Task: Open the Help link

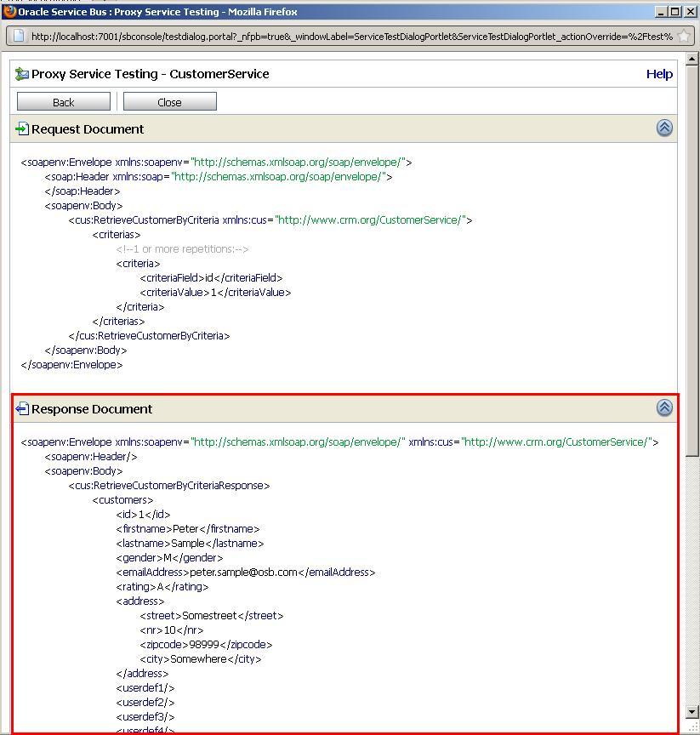Action: (659, 74)
